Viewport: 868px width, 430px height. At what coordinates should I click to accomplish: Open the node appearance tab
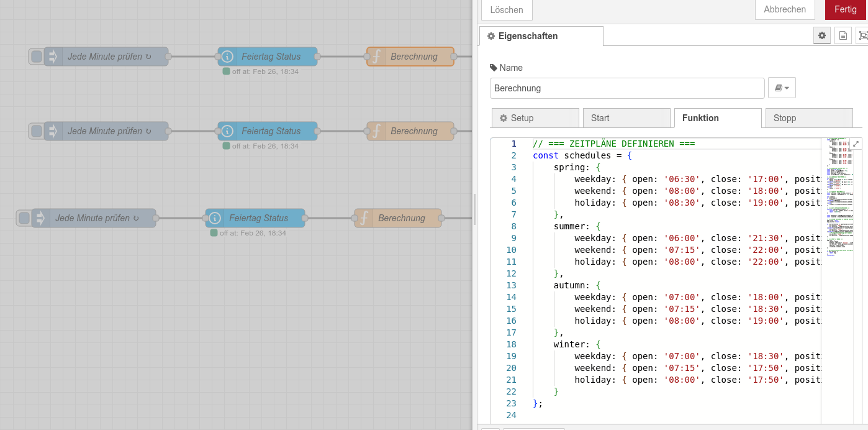(863, 35)
